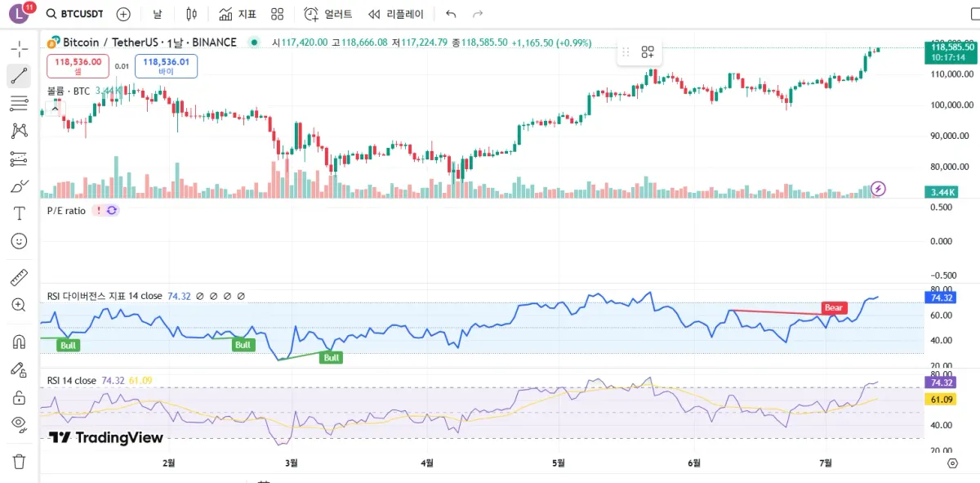Click the zoom in tool
Screen dimensions: 980x483
tap(19, 305)
